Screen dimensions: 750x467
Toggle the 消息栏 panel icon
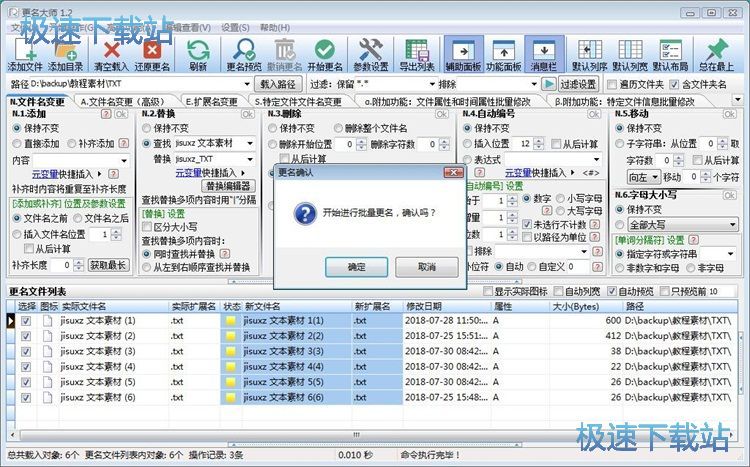(544, 54)
